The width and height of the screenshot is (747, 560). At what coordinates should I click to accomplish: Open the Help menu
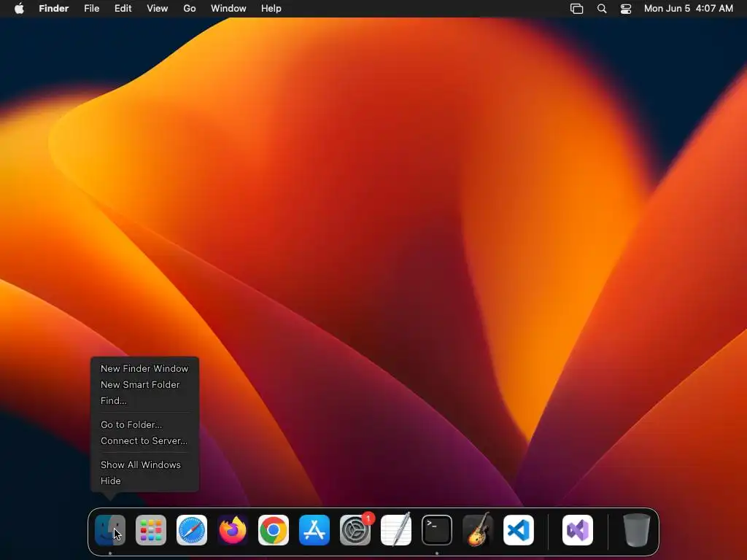pyautogui.click(x=271, y=9)
